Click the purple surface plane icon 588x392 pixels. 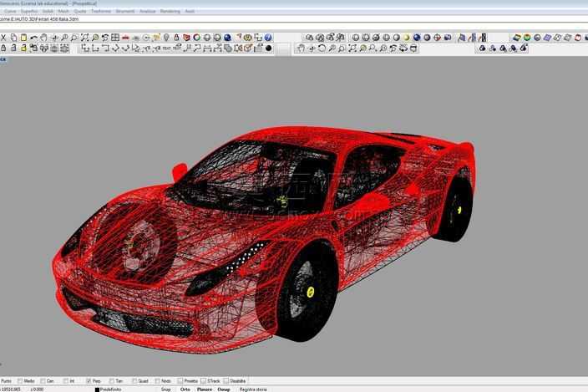pyautogui.click(x=548, y=38)
